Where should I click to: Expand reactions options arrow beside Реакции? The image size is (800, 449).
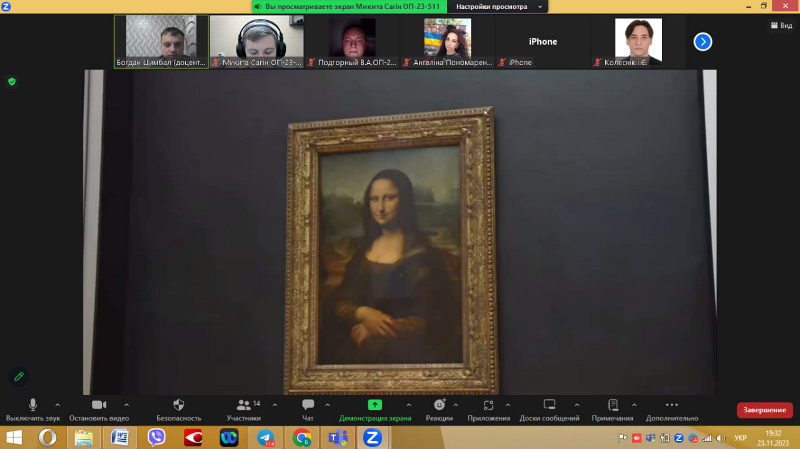[456, 405]
